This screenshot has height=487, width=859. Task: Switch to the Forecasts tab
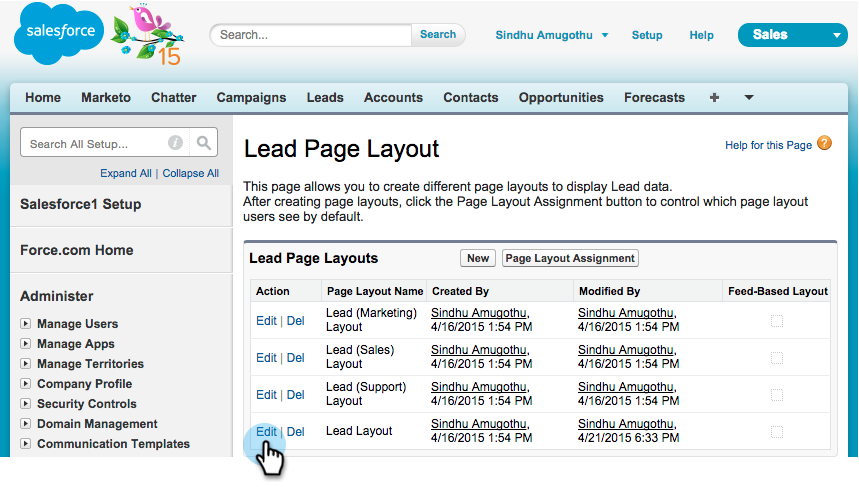[x=654, y=98]
